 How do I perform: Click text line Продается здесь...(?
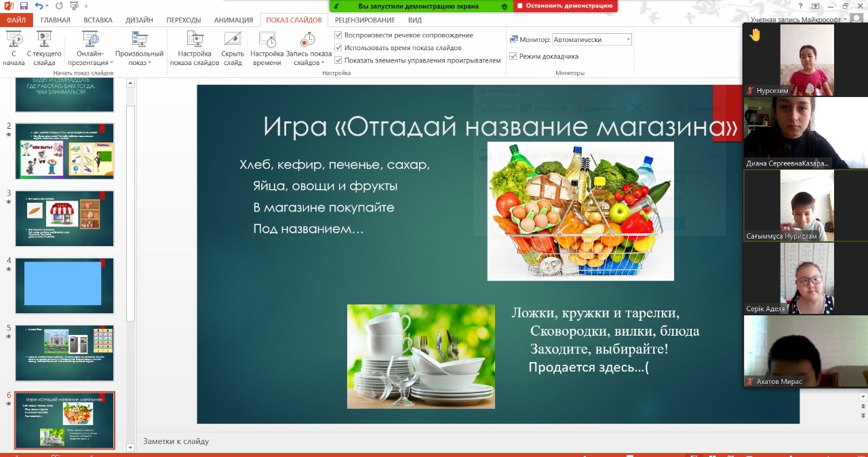click(589, 367)
